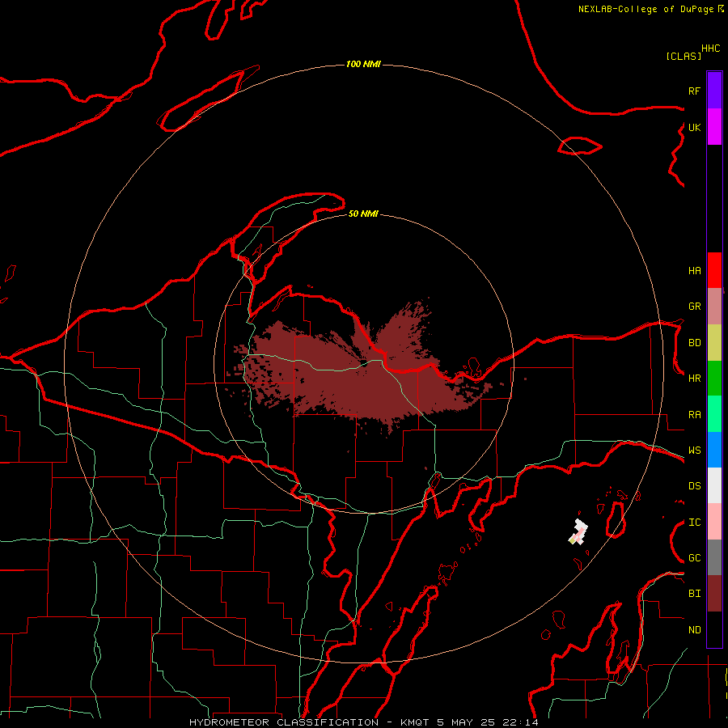
Task: Click the GC legend label
Action: point(694,558)
